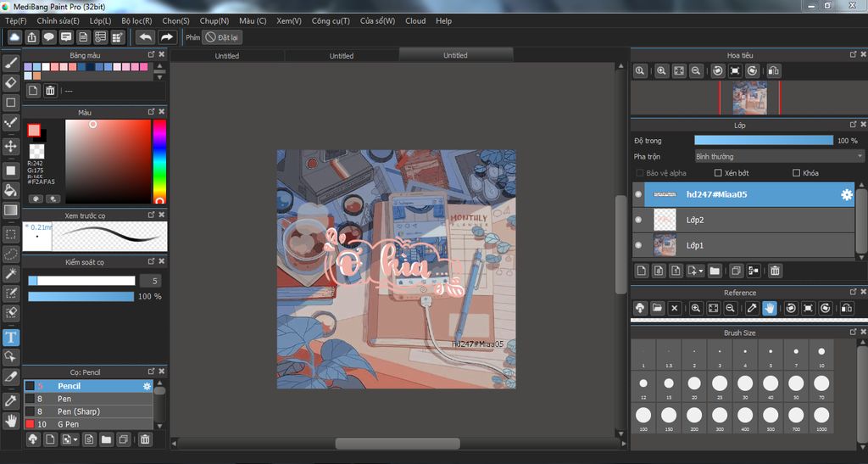Screen dimensions: 868x464
Task: Click the brush size value field showing 5
Action: point(152,281)
